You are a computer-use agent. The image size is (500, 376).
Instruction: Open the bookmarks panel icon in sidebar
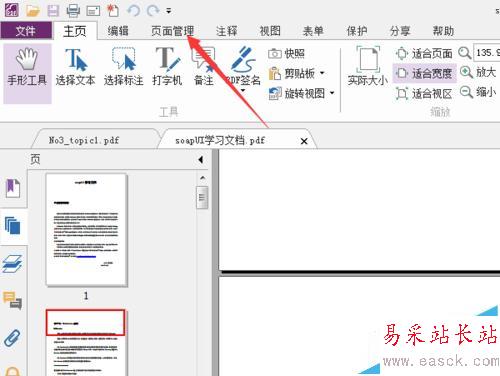[x=13, y=188]
